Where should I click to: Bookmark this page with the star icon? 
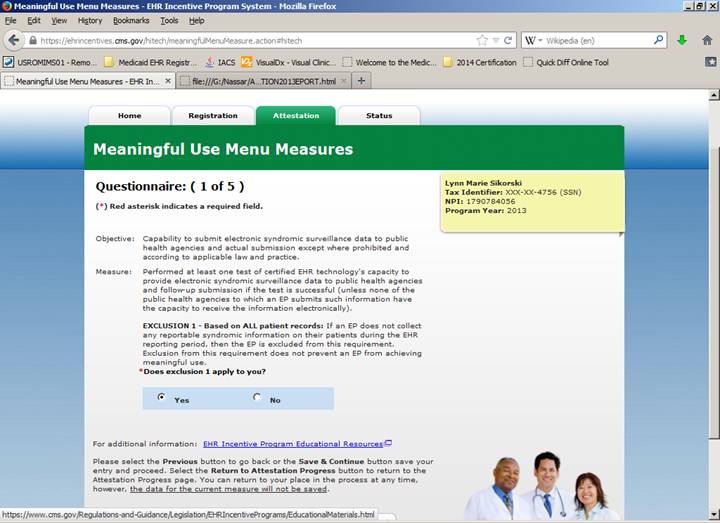[482, 41]
